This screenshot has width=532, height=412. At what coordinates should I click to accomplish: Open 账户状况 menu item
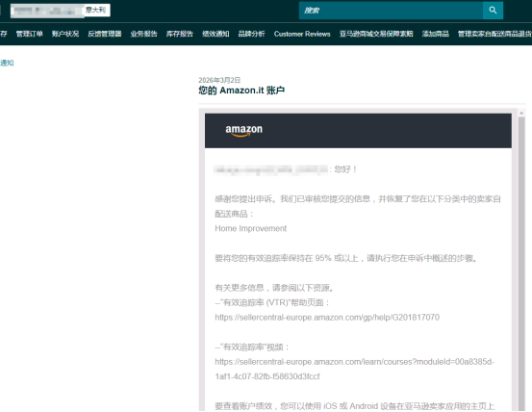click(65, 34)
